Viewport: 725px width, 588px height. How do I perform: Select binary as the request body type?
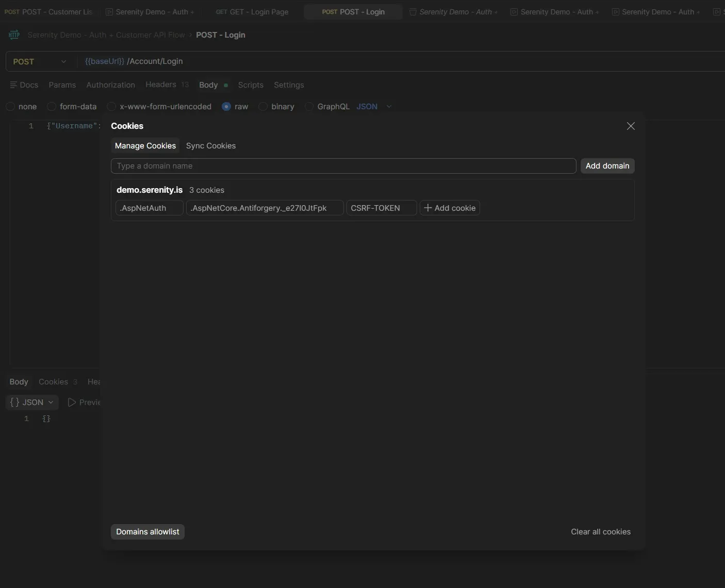[263, 107]
